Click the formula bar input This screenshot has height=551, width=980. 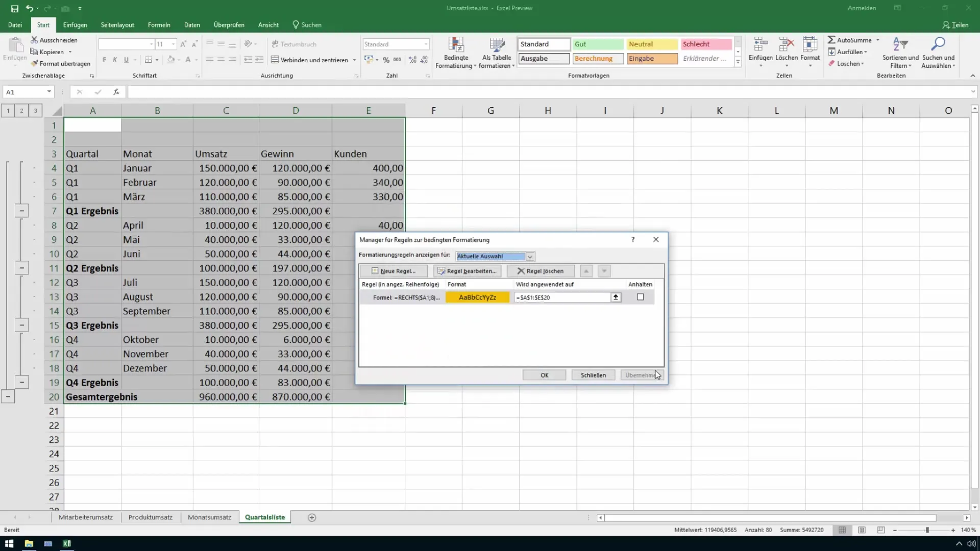tap(548, 92)
